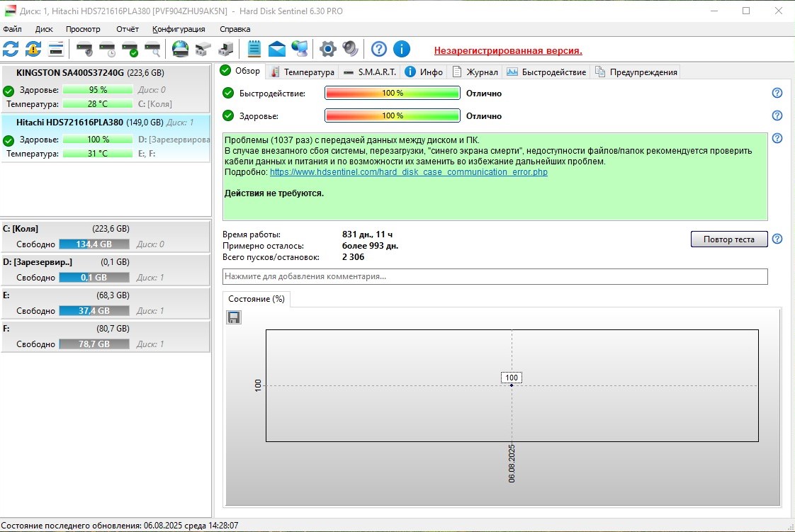Click the globe and monitor network icon

click(300, 49)
